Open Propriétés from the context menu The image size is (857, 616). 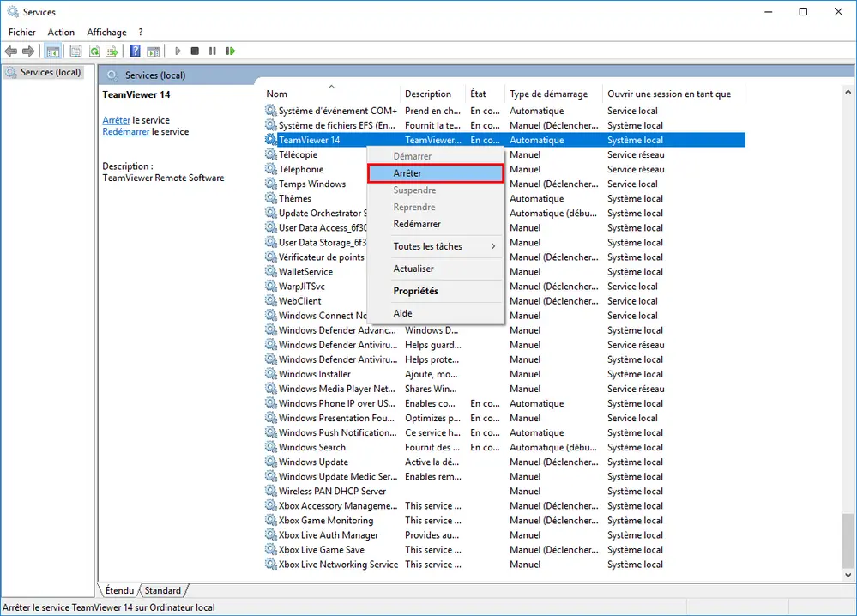coord(435,292)
